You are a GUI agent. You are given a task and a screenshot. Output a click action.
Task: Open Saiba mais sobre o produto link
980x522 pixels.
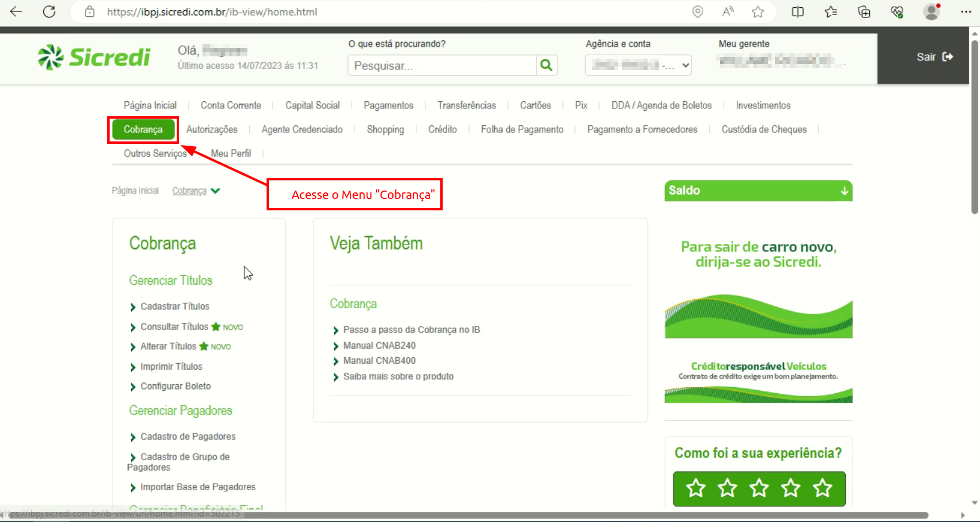pos(398,376)
